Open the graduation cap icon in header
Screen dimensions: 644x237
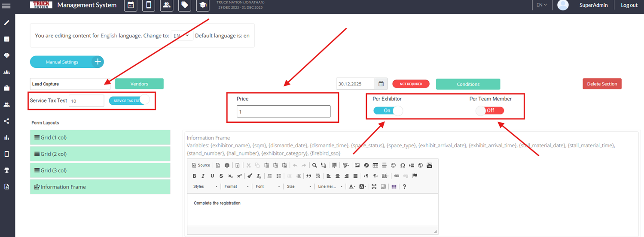coord(203,5)
